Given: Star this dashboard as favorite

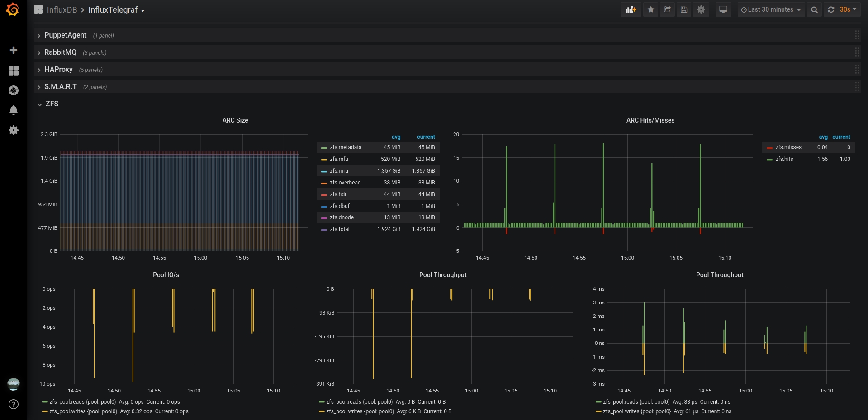Looking at the screenshot, I should (651, 9).
